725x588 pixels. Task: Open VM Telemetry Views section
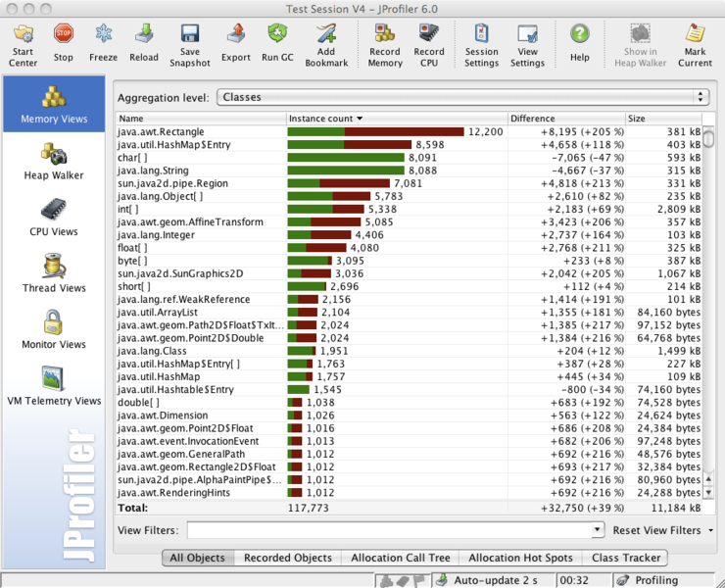coord(54,386)
